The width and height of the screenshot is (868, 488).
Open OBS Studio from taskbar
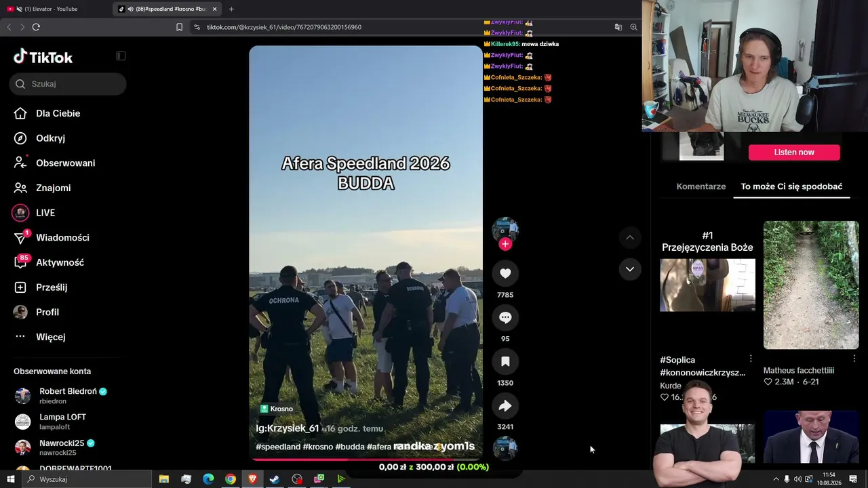[297, 479]
